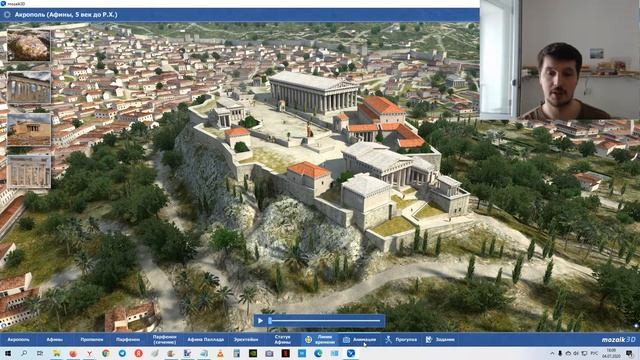Open File Explorer from taskbar
Screen dimensions: 640x360
(56, 353)
